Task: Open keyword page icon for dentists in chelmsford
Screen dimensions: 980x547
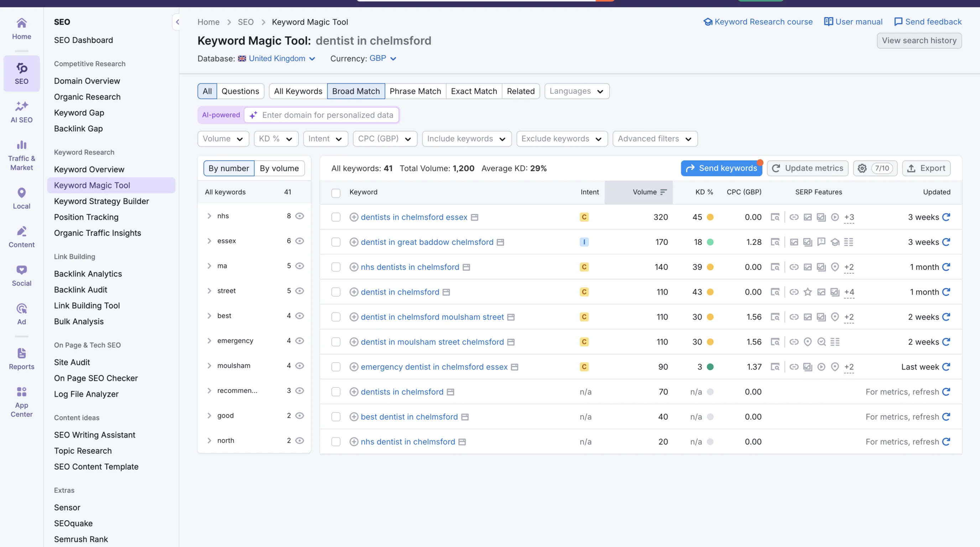Action: (450, 392)
